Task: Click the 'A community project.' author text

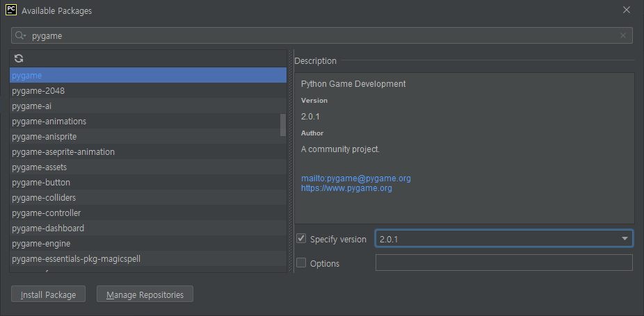Action: click(x=340, y=149)
